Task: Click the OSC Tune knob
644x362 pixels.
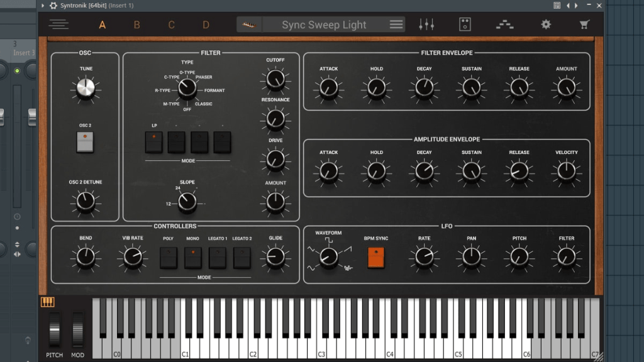Action: tap(86, 88)
